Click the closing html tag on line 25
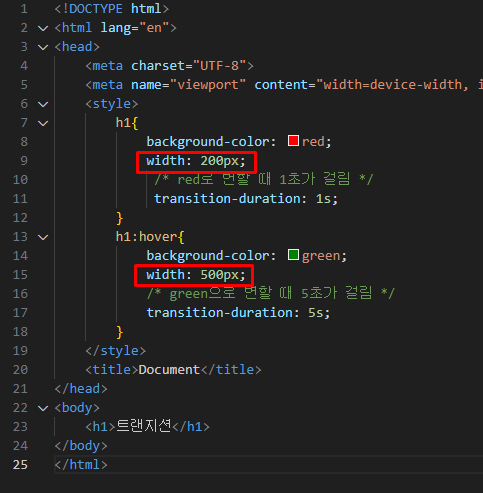 click(x=81, y=465)
